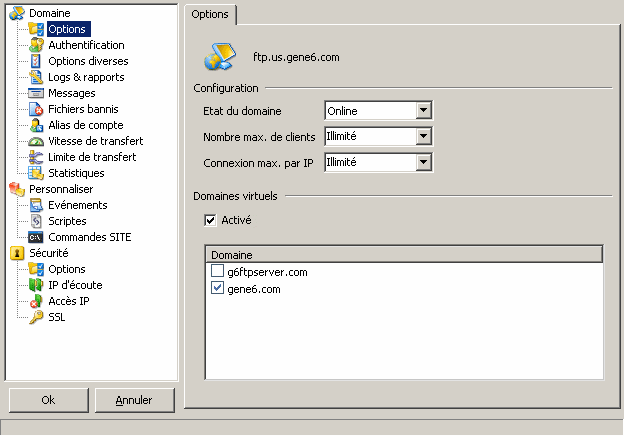Uncheck the gene6.com domain checkbox

tap(217, 288)
